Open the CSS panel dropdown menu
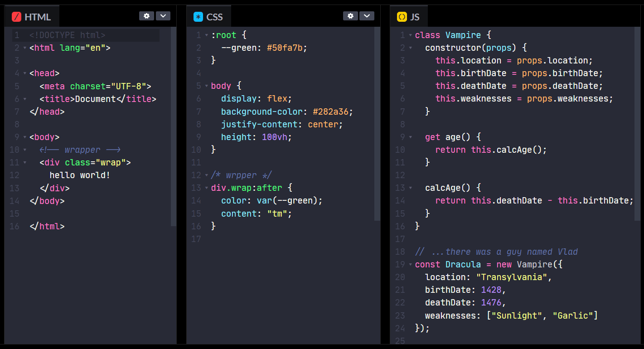 click(x=367, y=15)
